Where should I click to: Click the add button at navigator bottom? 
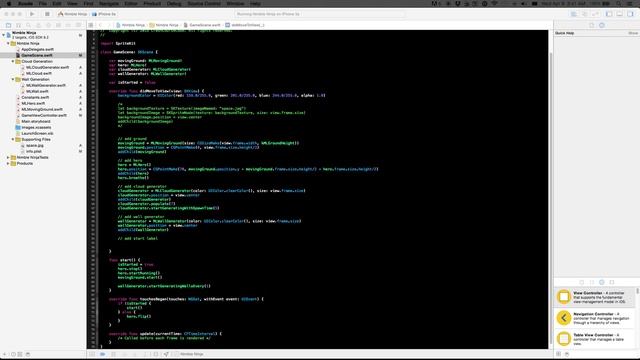[4, 354]
